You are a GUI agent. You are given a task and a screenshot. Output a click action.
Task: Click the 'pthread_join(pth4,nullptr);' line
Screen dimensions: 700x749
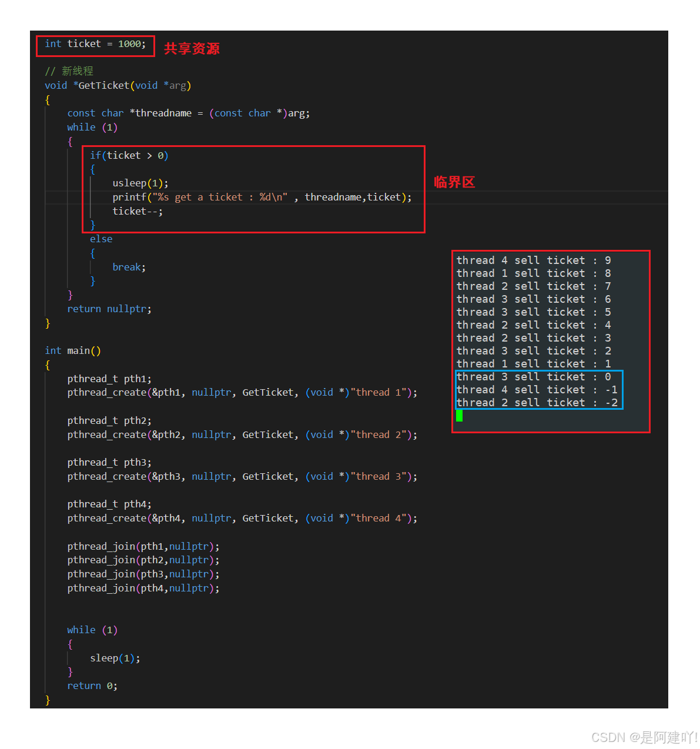tap(143, 588)
